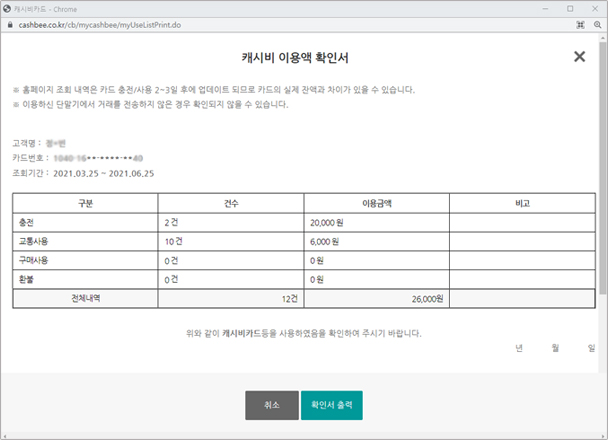Click the 12건 total count
609x441 pixels.
point(290,299)
